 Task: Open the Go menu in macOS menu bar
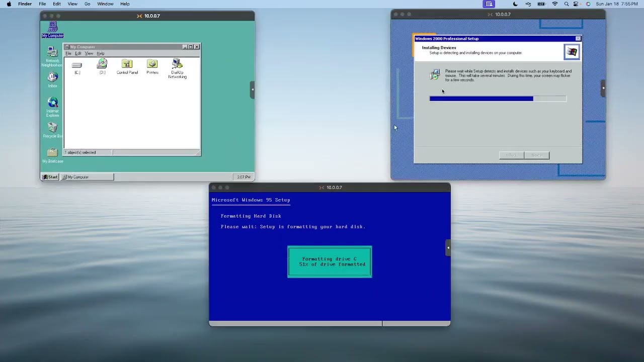coord(87,4)
